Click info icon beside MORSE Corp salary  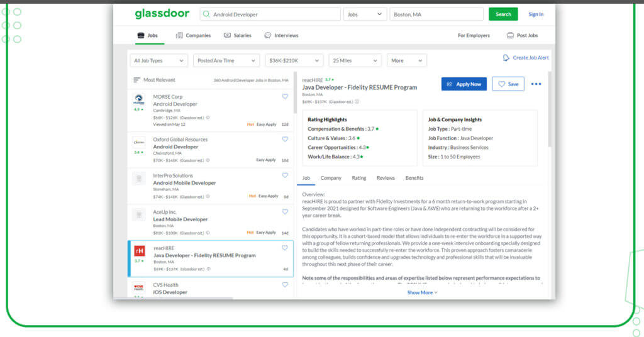coord(208,118)
